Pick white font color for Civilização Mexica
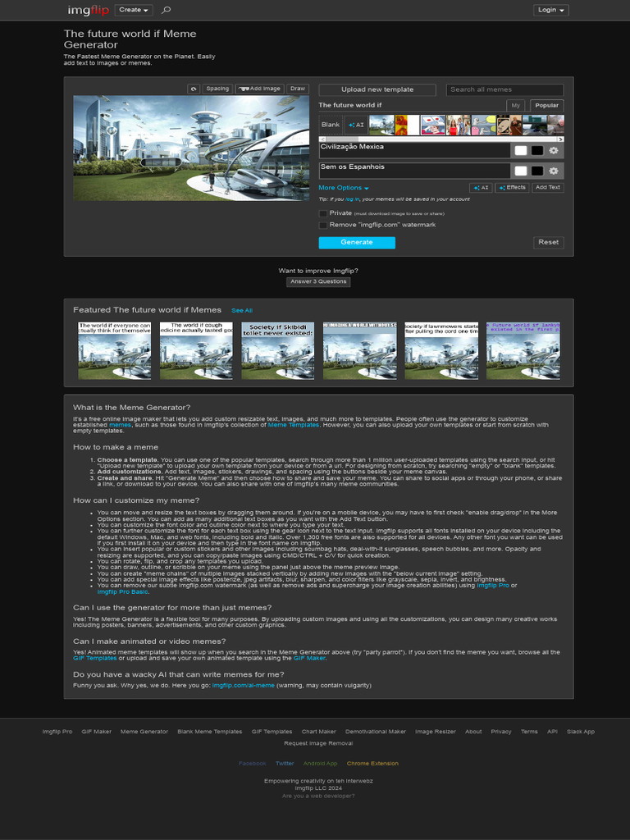 pyautogui.click(x=521, y=151)
